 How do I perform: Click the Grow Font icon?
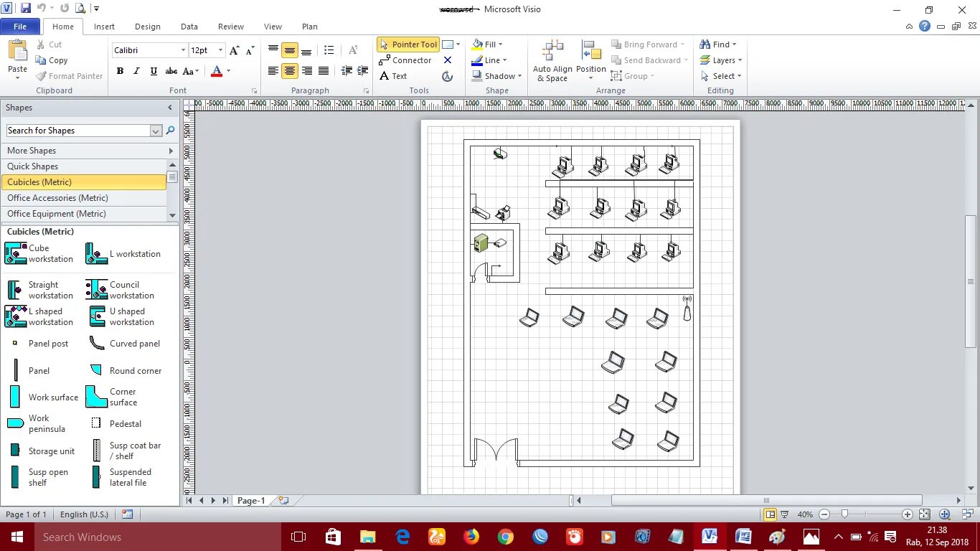tap(234, 50)
